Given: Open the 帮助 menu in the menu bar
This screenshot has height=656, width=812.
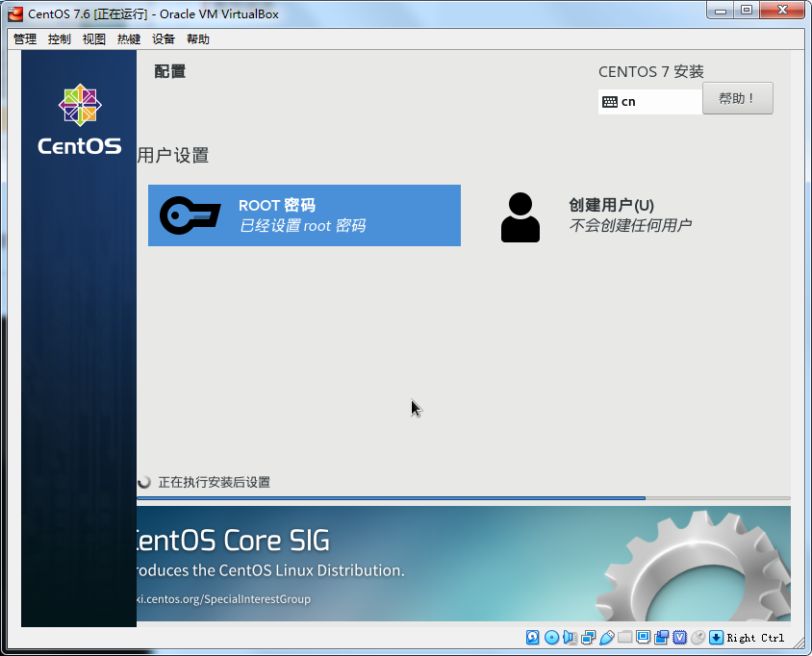Looking at the screenshot, I should (x=198, y=39).
